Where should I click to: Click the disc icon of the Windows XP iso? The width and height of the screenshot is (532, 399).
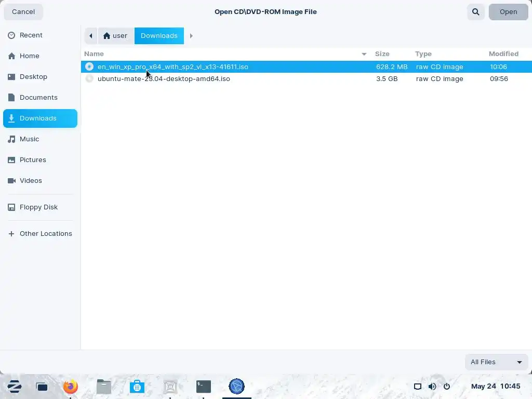(89, 66)
